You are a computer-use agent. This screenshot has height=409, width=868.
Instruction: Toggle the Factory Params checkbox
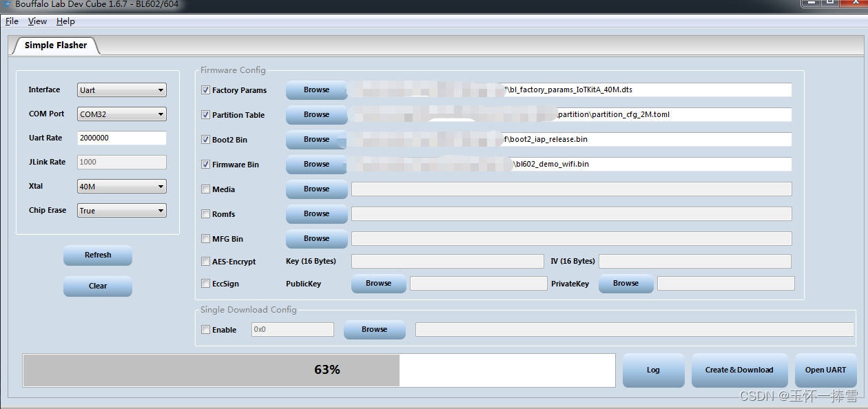click(x=205, y=90)
